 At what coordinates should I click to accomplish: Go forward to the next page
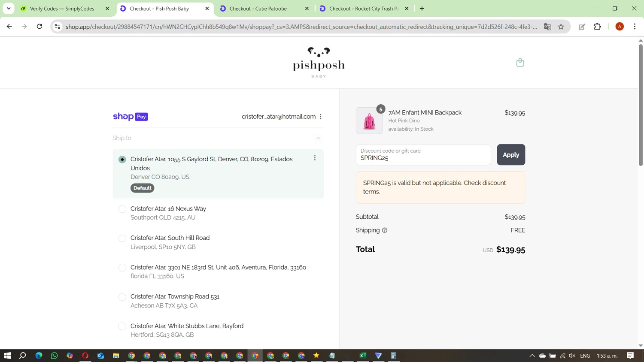24,27
